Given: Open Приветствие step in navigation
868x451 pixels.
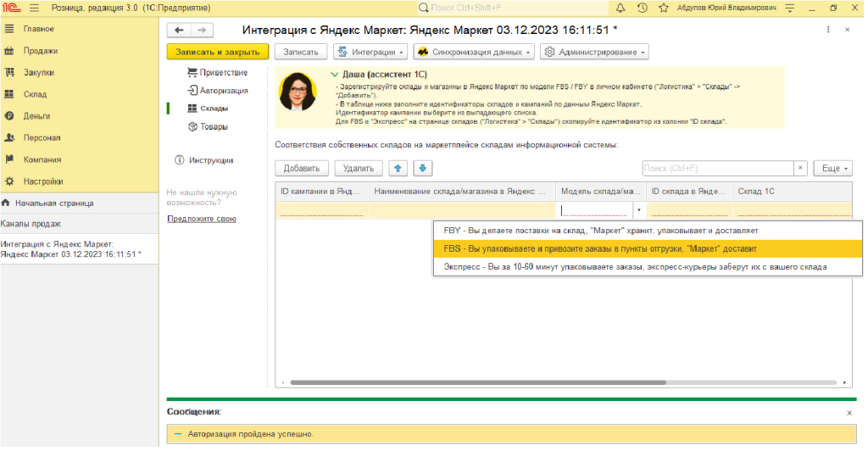Looking at the screenshot, I should click(x=217, y=73).
